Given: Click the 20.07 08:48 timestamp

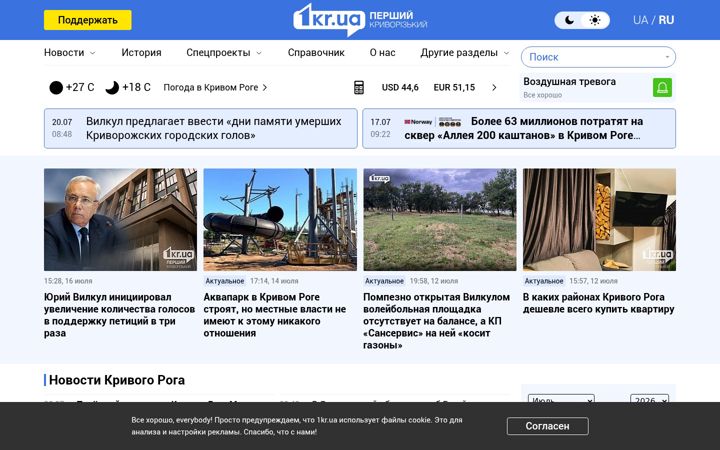Looking at the screenshot, I should 62,128.
